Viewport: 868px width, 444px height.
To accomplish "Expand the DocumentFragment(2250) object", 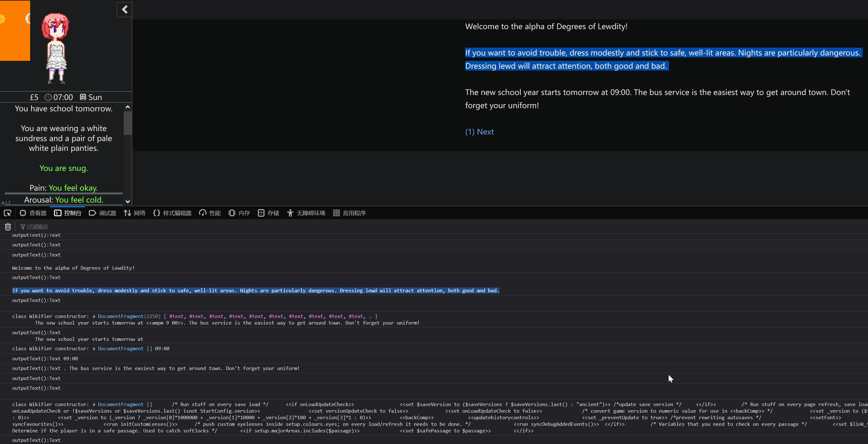I will point(94,316).
